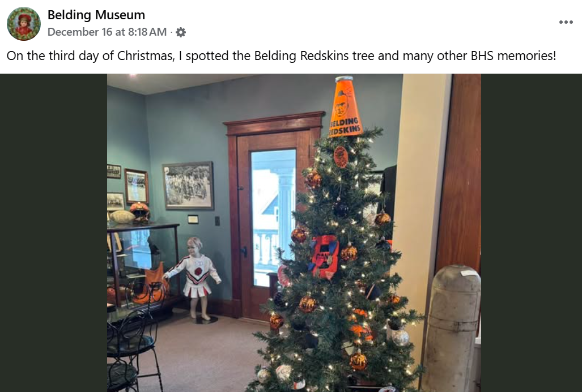Click the large framed black-and-white wall photo
Screen dimensions: 582x392
tap(188, 185)
